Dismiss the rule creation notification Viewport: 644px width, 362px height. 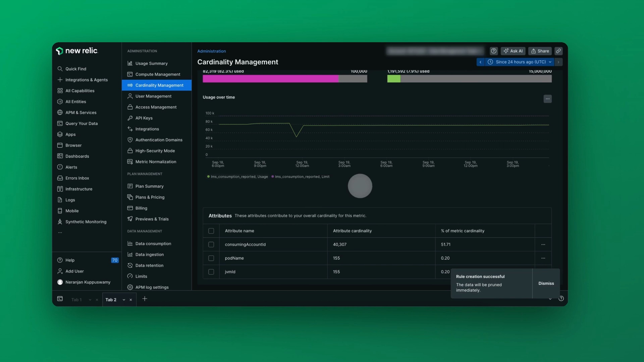click(x=546, y=283)
